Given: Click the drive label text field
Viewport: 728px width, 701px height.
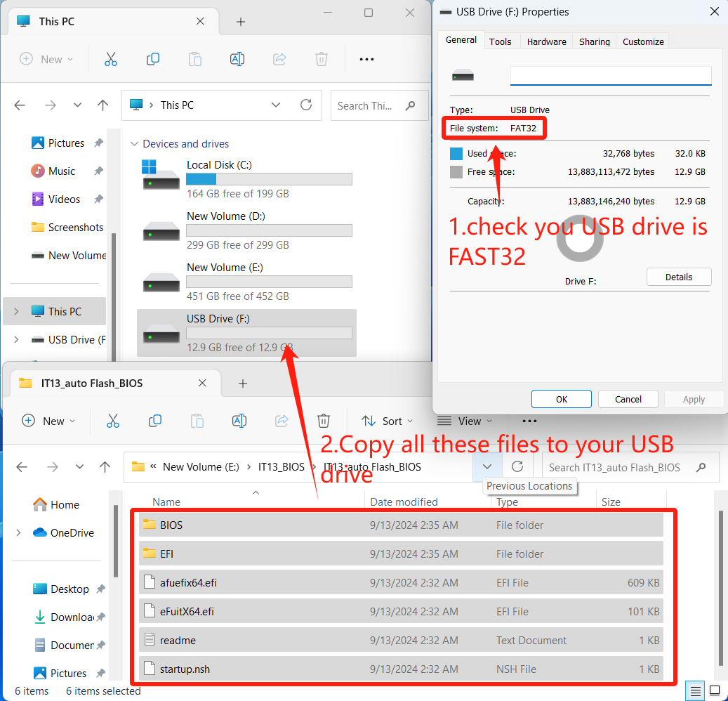Looking at the screenshot, I should (610, 76).
